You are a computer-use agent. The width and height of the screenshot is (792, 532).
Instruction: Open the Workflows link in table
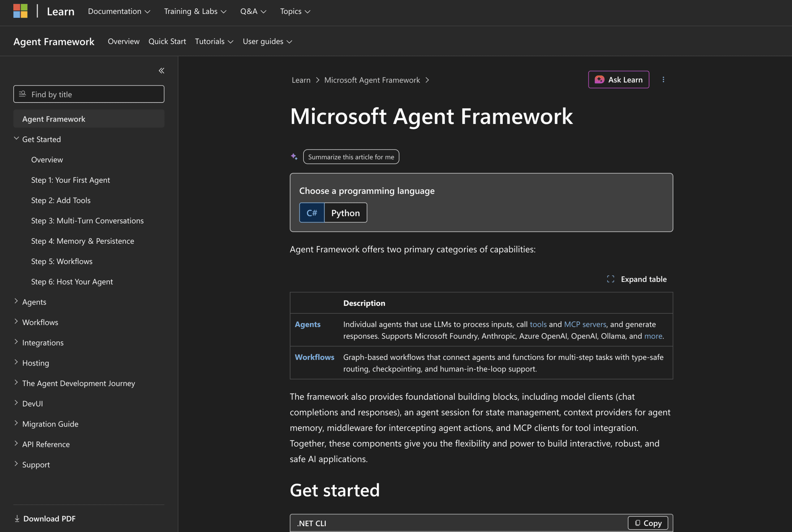(x=314, y=357)
